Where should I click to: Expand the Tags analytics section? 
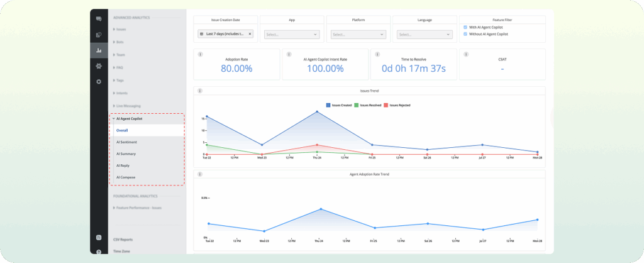coord(118,80)
